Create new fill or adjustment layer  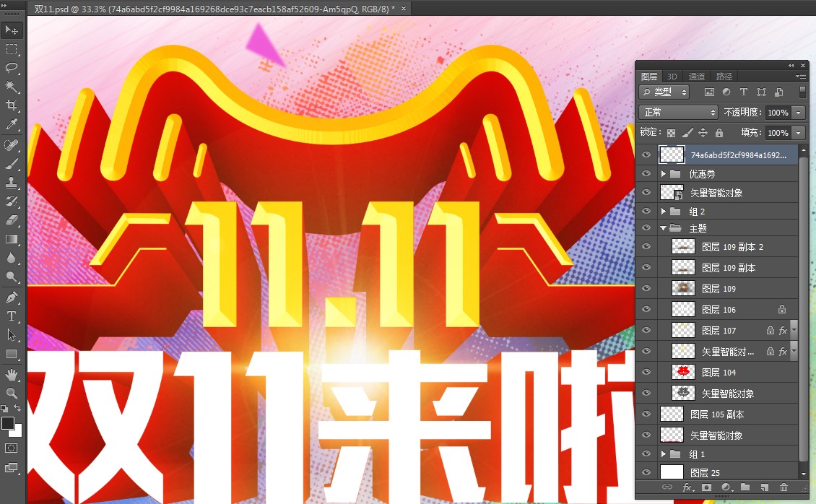coord(726,487)
